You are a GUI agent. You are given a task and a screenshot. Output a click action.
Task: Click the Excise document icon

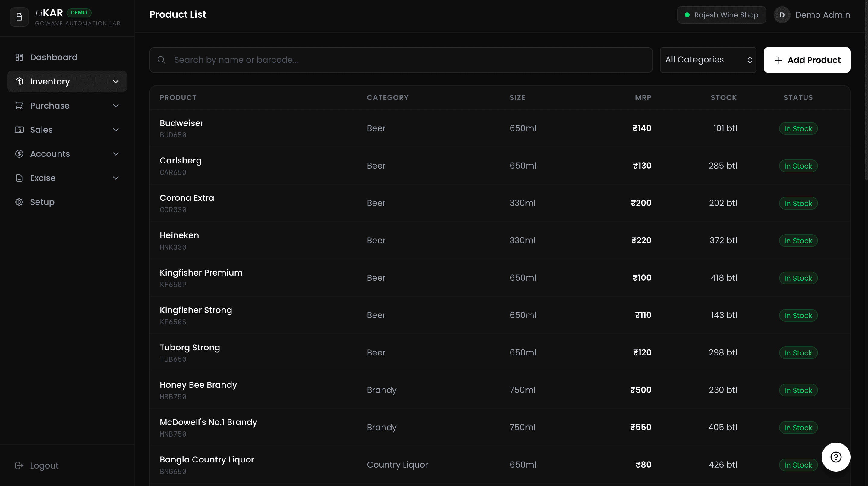click(19, 178)
